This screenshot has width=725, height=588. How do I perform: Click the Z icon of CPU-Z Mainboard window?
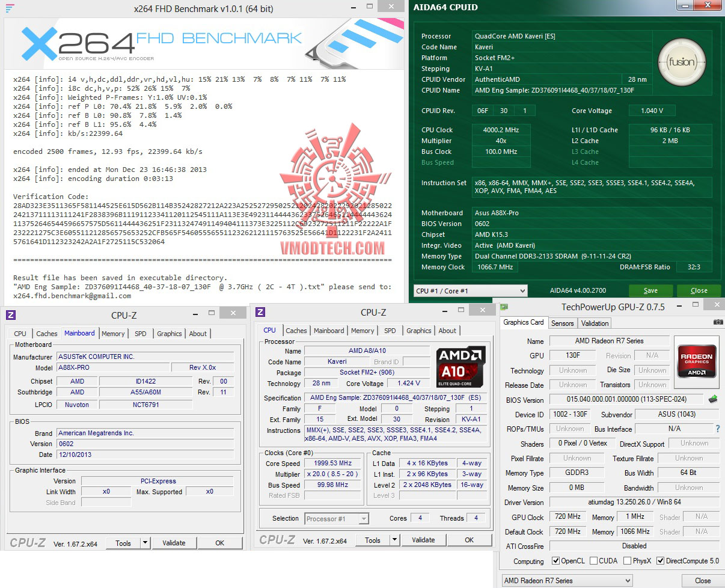pyautogui.click(x=11, y=314)
